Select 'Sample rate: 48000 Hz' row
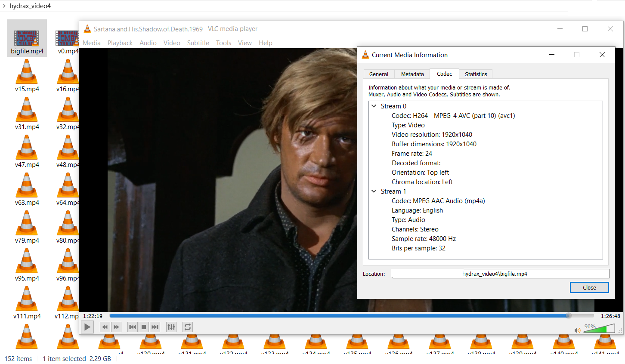This screenshot has width=625, height=364. click(x=424, y=239)
